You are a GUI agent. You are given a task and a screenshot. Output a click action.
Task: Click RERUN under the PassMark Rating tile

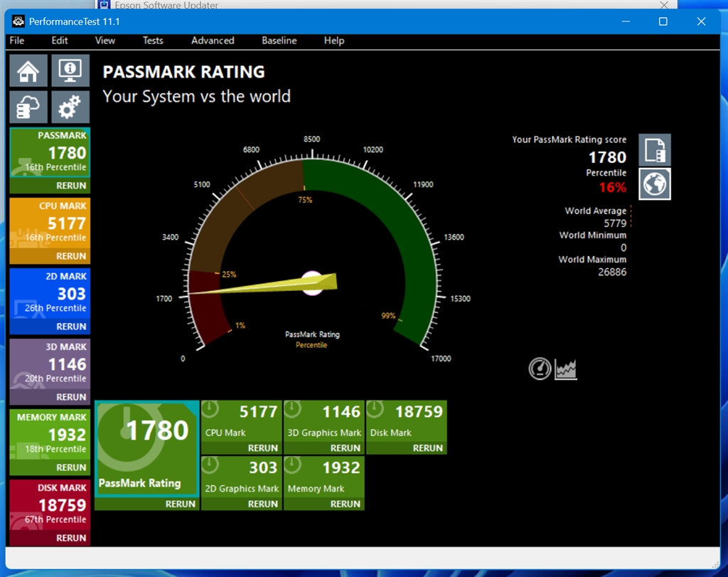coord(180,504)
